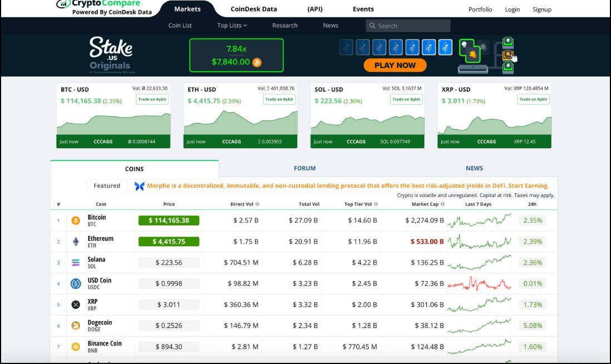Click USD Coin red sparkline chart
This screenshot has width=611, height=364.
pos(479,284)
